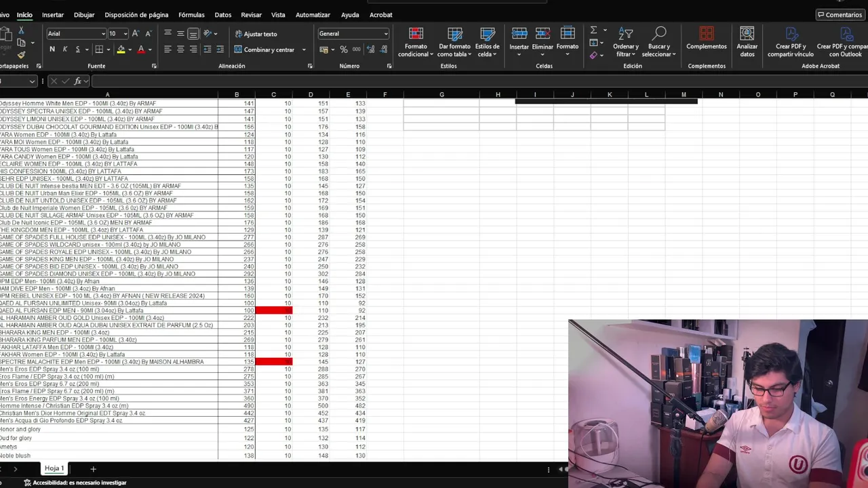Viewport: 868px width, 488px height.
Task: Open the Dibujar ribbon tab
Action: pos(84,15)
